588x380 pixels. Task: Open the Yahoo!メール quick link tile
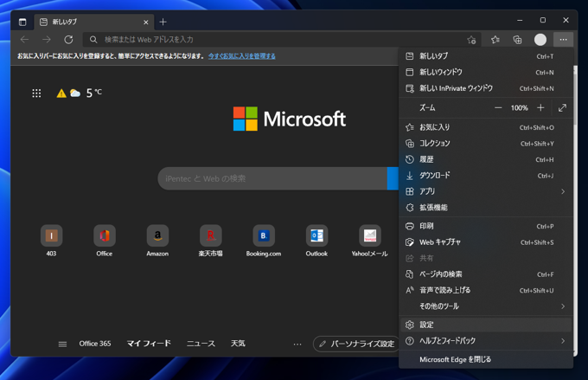click(370, 241)
